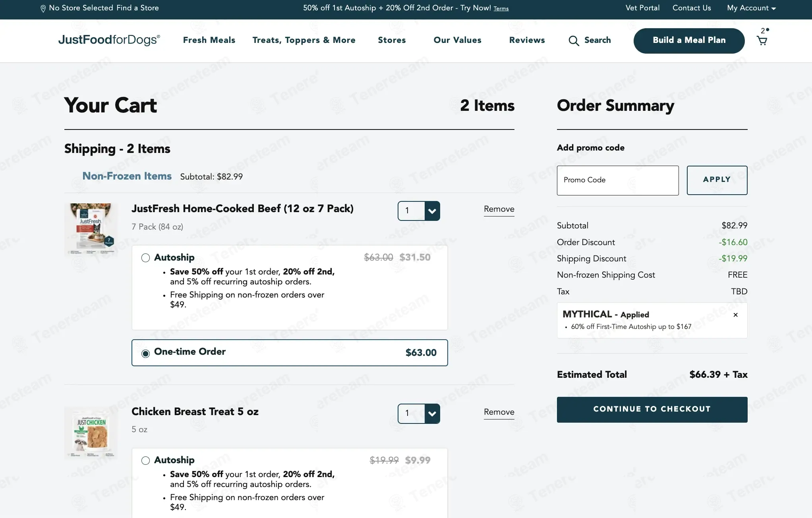This screenshot has width=812, height=518.
Task: Click the Estimated Total $66.39 + Tax
Action: pos(718,375)
